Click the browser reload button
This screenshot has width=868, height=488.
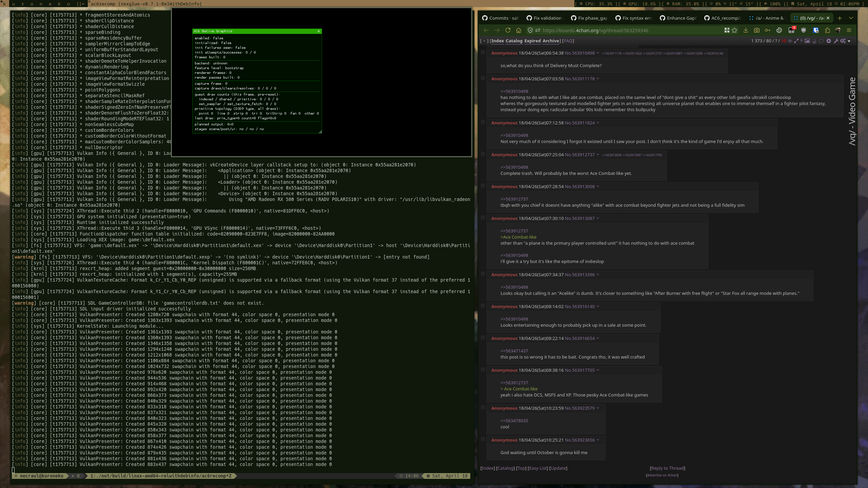pyautogui.click(x=508, y=30)
